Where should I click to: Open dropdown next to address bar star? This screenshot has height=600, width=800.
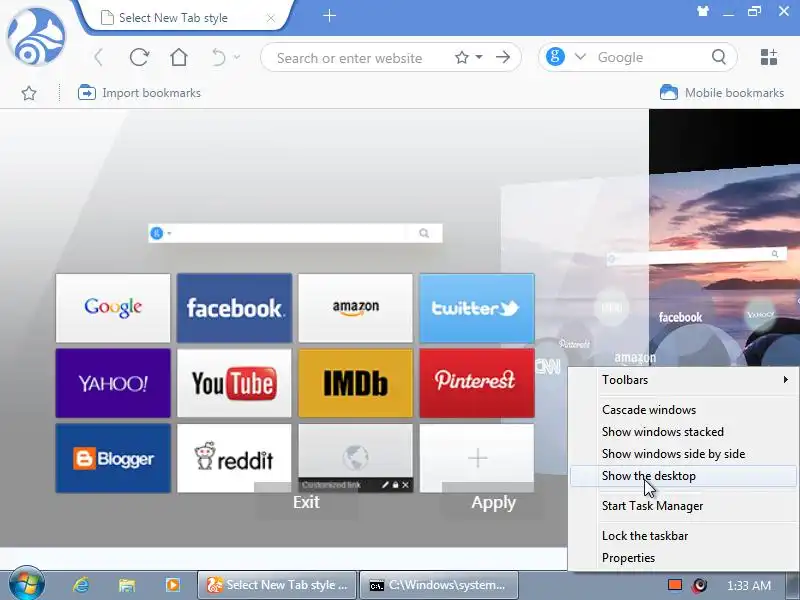[x=479, y=57]
